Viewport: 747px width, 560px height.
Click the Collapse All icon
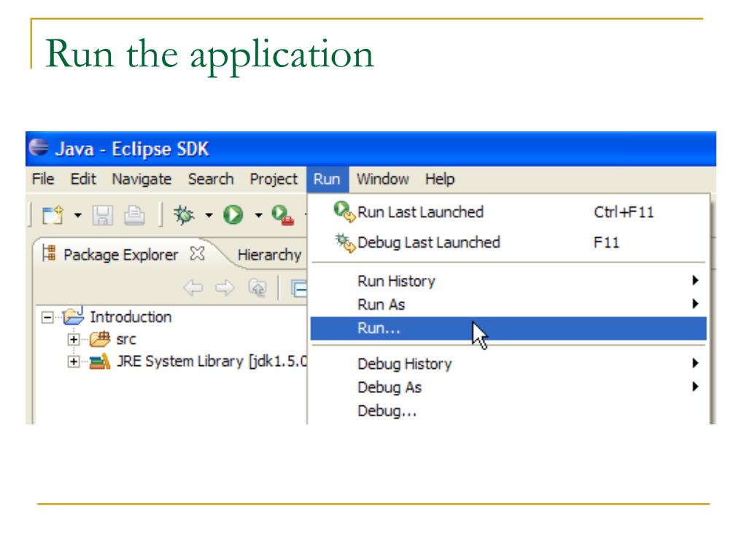[x=299, y=288]
